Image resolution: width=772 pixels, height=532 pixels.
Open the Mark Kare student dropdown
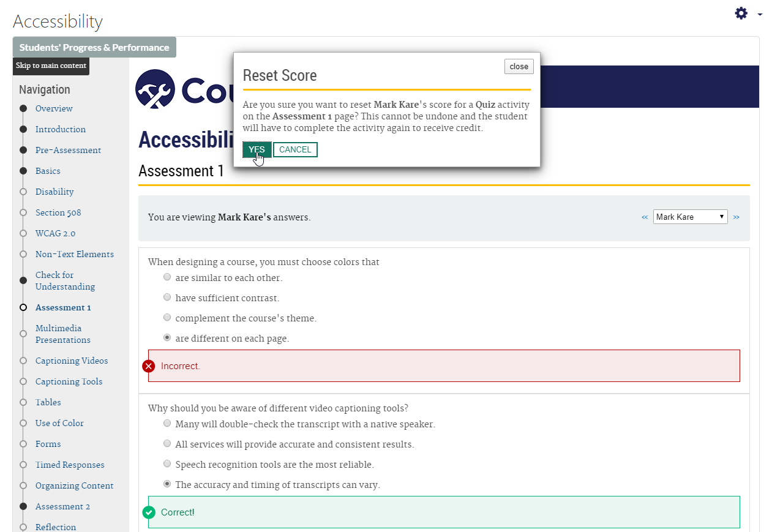(x=691, y=217)
